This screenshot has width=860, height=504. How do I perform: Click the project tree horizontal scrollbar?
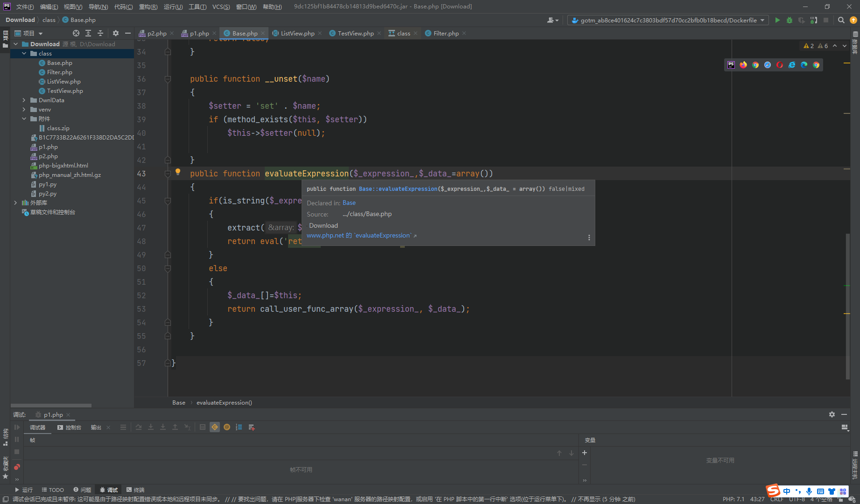[x=51, y=405]
